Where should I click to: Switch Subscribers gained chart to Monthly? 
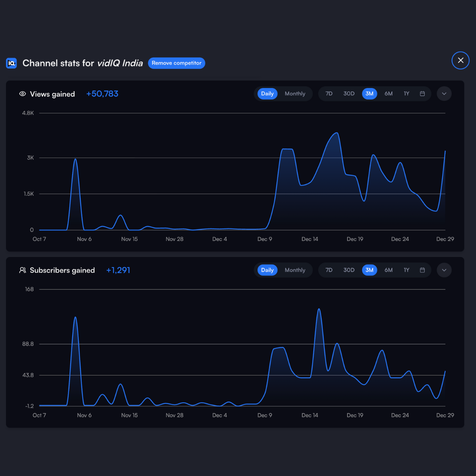[295, 270]
